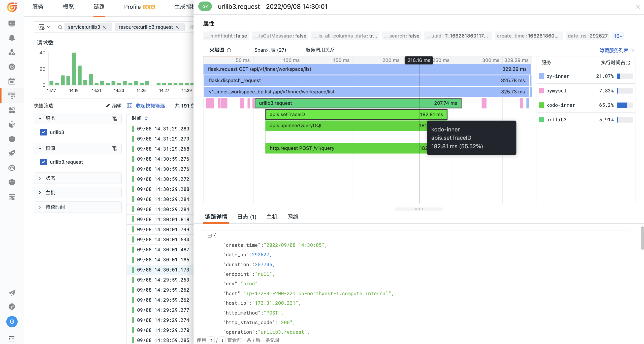Open the cube box sidebar icon
The width and height of the screenshot is (644, 344).
[12, 182]
